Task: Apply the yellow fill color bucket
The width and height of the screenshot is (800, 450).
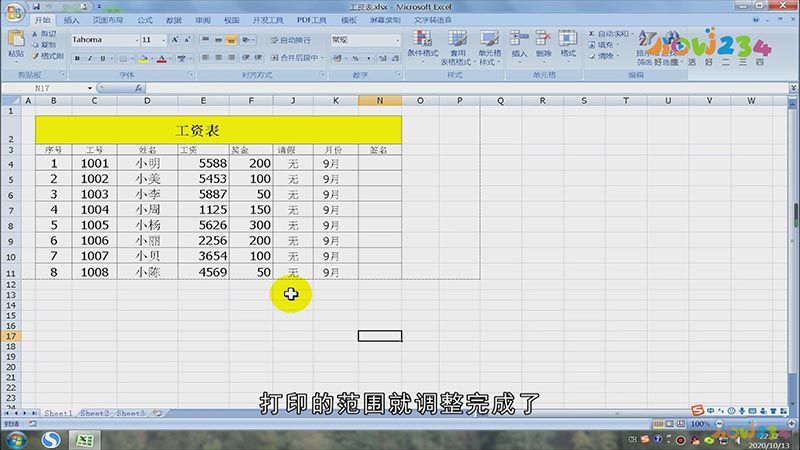Action: 143,59
